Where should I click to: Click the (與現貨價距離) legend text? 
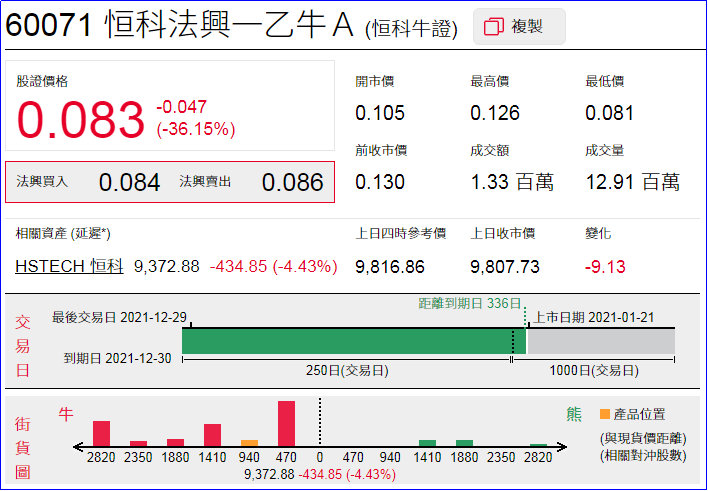click(x=643, y=438)
